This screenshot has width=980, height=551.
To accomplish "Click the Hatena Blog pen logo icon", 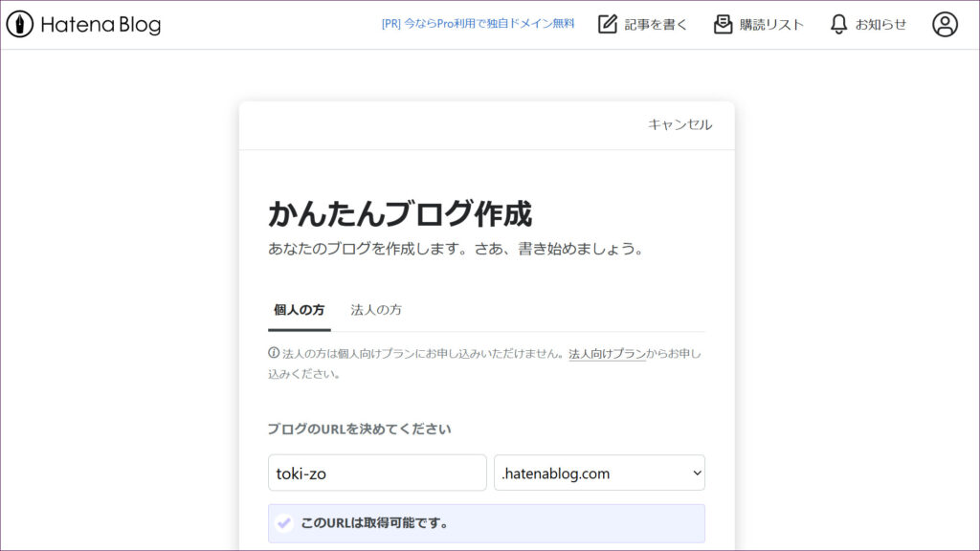I will pos(20,25).
